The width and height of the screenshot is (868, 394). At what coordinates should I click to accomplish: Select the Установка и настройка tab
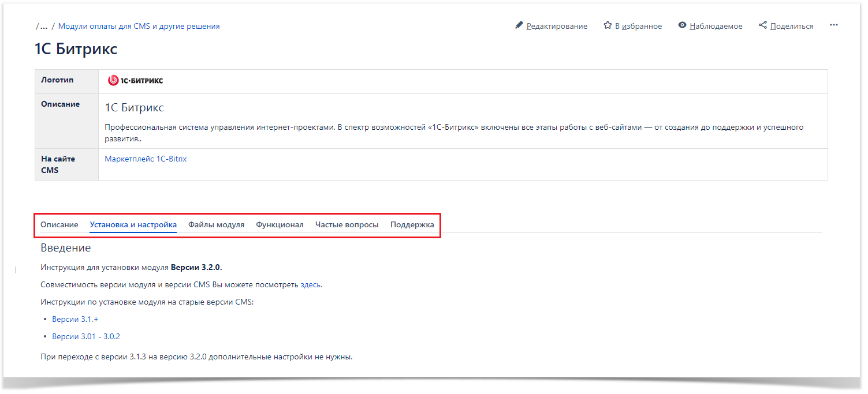coord(133,225)
